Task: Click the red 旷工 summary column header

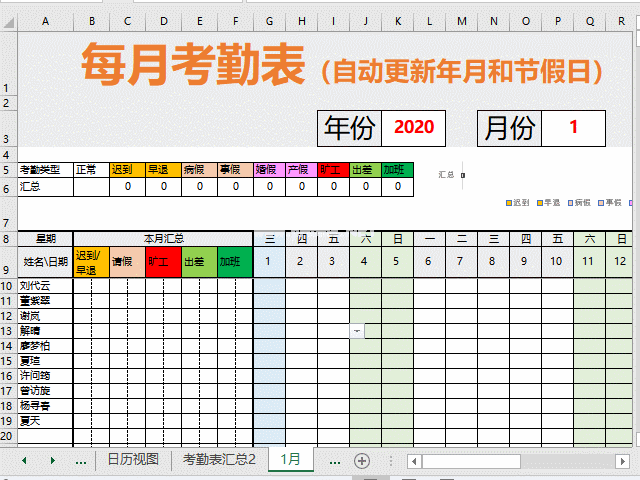Action: 163,262
